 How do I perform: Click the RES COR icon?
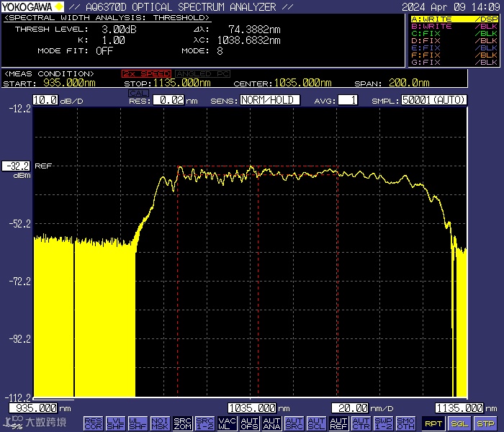(x=93, y=424)
